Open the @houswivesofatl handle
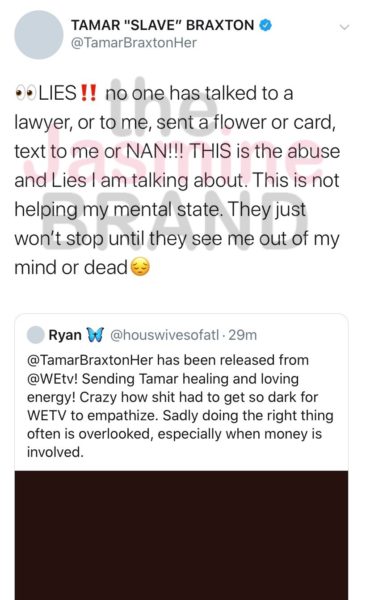This screenshot has height=600, width=366. (165, 335)
